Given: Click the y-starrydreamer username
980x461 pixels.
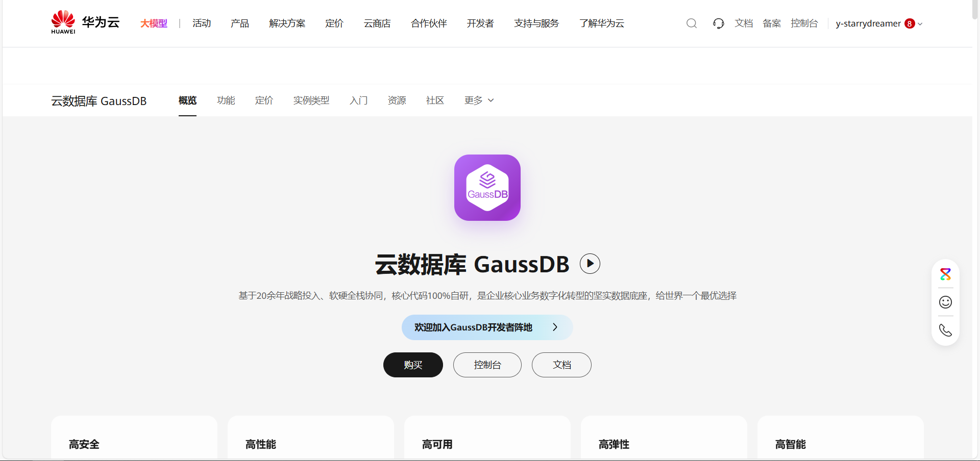Looking at the screenshot, I should pyautogui.click(x=868, y=23).
